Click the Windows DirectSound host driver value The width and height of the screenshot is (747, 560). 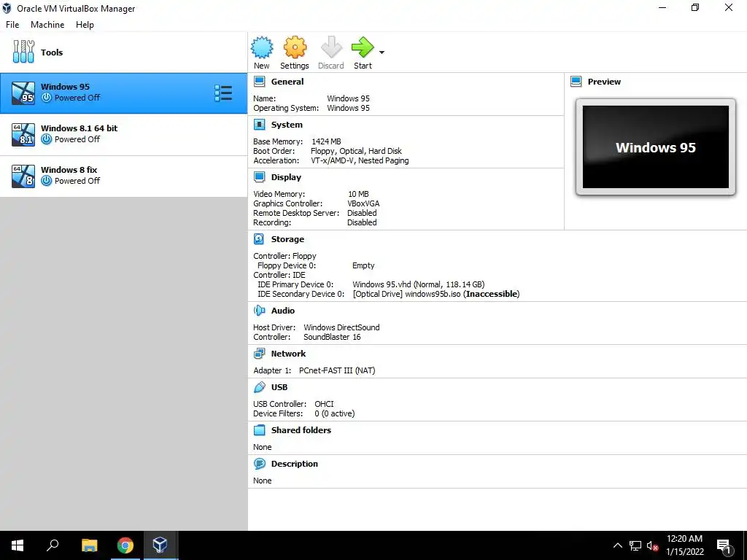(x=341, y=327)
